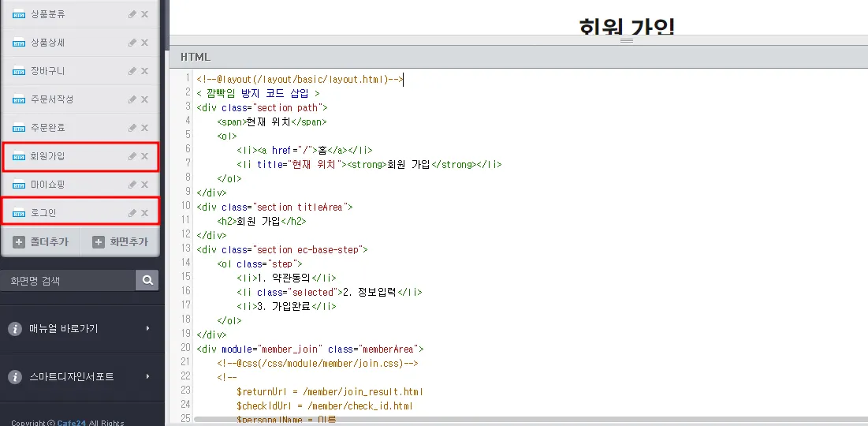Select the 로그인 screen item
Image resolution: width=868 pixels, height=426 pixels.
[x=80, y=213]
